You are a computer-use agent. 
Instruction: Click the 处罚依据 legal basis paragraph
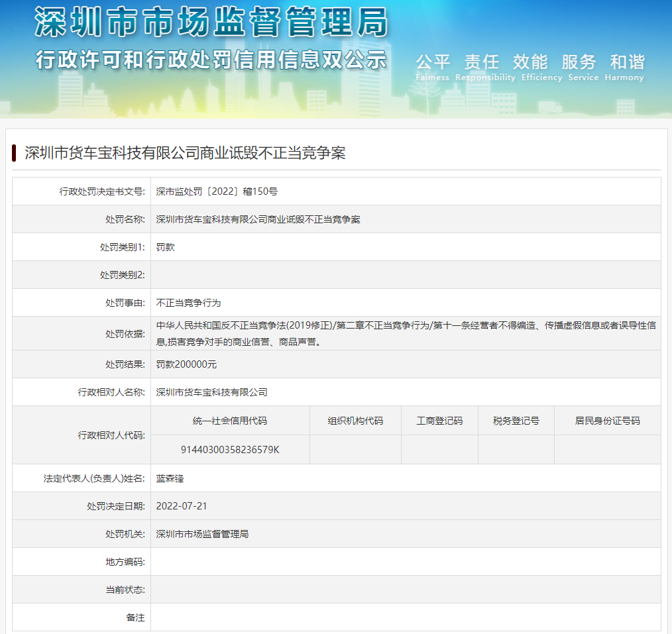[x=406, y=333]
